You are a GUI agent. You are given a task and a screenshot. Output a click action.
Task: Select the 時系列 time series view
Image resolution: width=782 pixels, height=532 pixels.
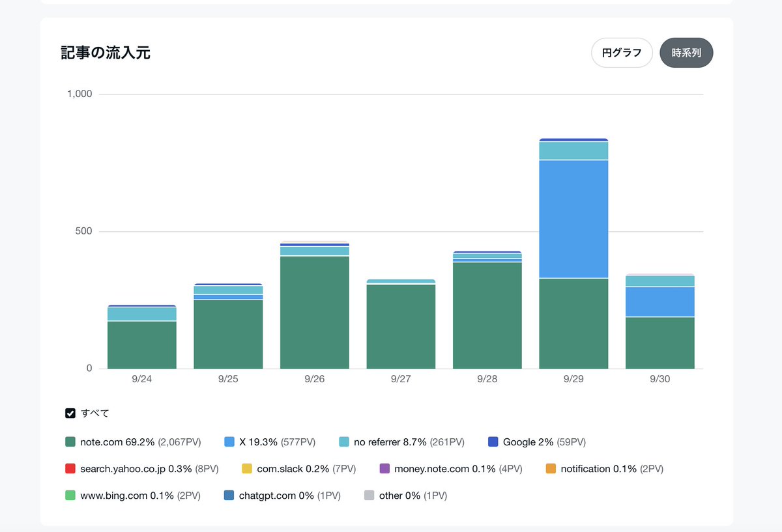coord(686,53)
